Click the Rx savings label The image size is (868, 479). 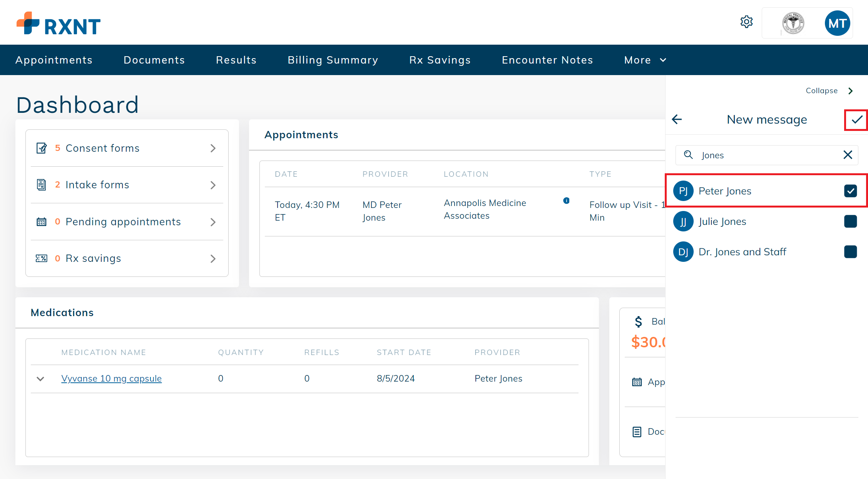pyautogui.click(x=93, y=258)
